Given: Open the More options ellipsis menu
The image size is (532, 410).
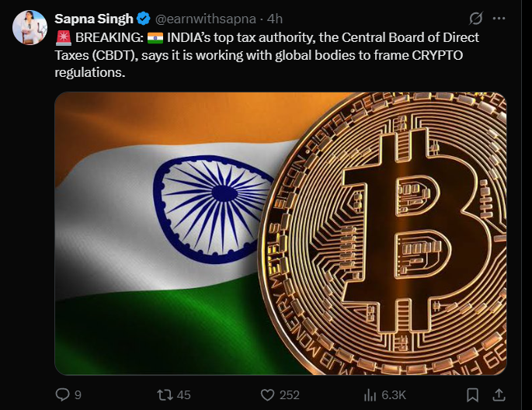Looking at the screenshot, I should coord(499,18).
